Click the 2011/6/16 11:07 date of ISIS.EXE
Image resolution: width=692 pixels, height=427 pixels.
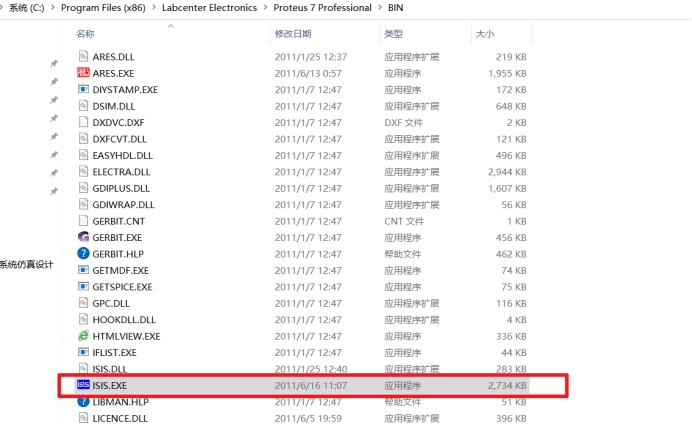(311, 385)
